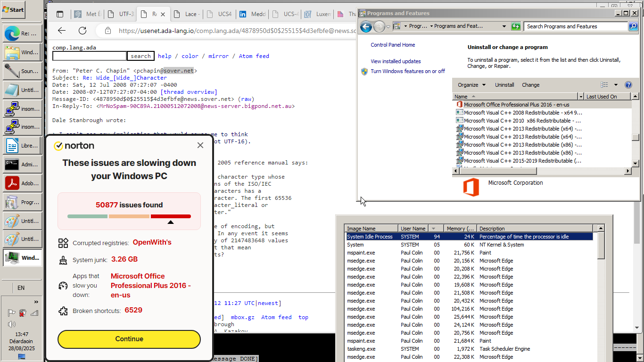Refresh the Programs and Features view

click(516, 26)
